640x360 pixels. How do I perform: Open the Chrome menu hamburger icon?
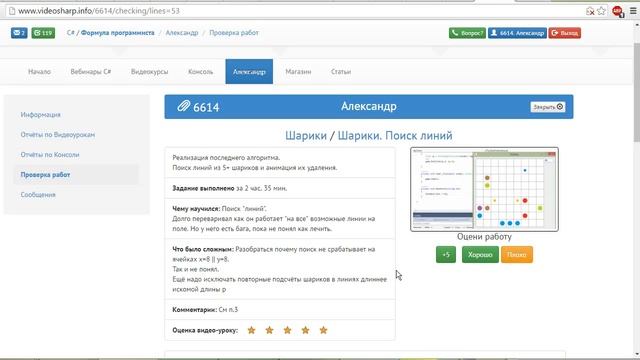click(x=633, y=11)
